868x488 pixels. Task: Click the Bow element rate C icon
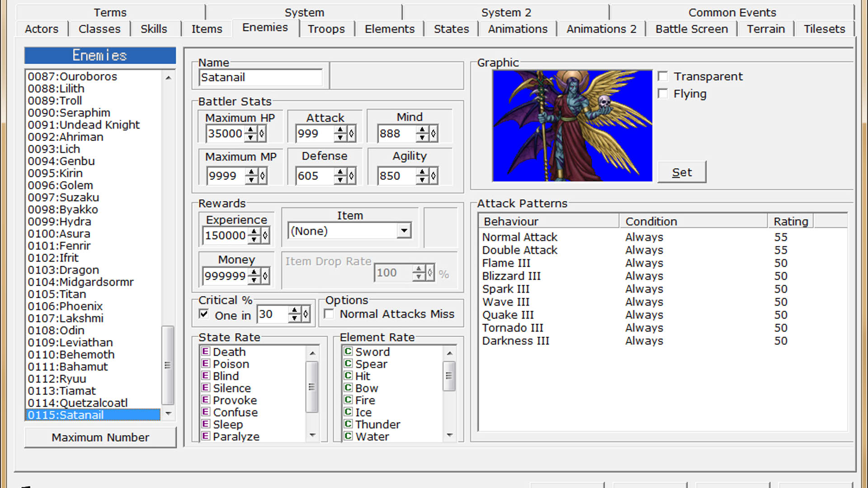click(x=348, y=388)
